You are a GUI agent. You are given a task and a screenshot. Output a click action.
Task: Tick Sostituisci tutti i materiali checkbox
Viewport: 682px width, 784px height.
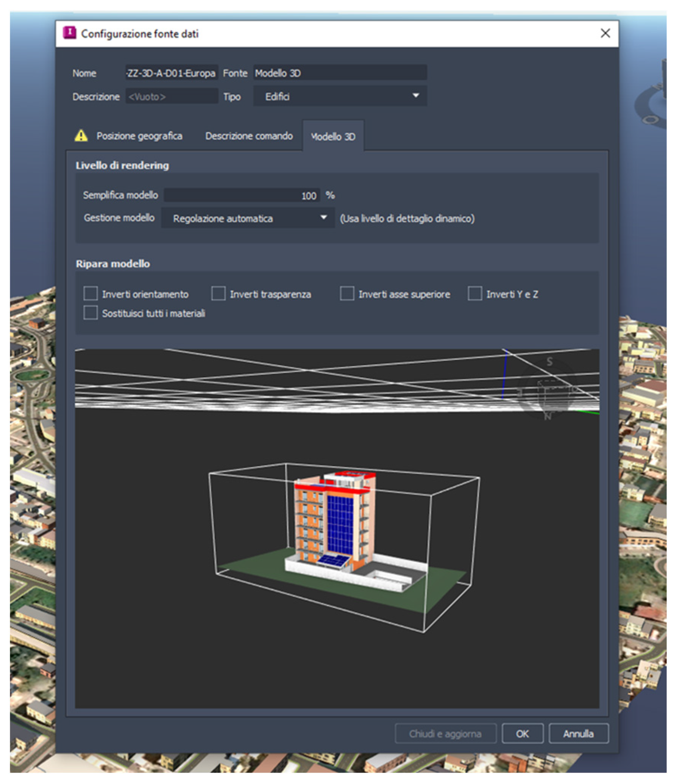tap(91, 313)
